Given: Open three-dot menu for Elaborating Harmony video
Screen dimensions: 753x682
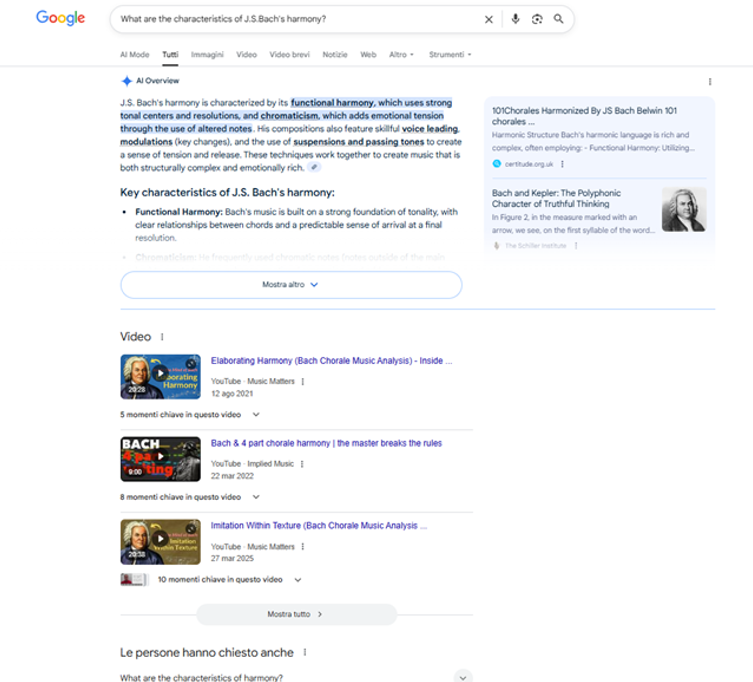Looking at the screenshot, I should [x=303, y=381].
